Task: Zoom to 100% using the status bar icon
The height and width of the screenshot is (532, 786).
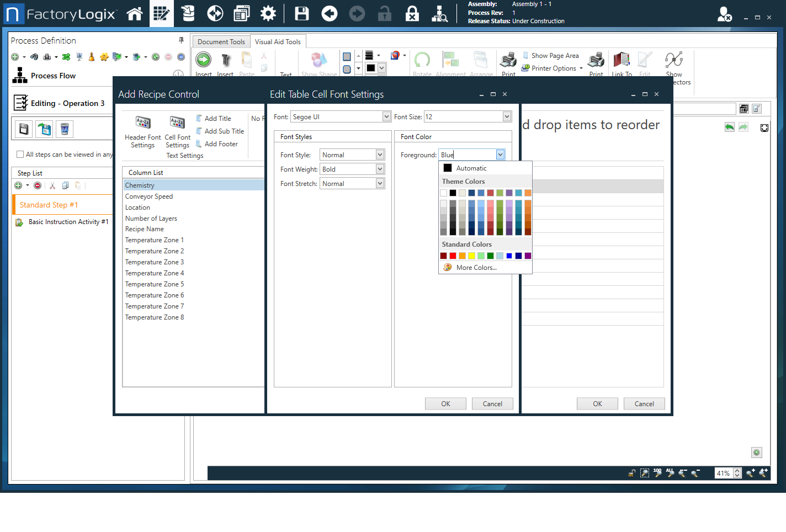Action: tap(657, 473)
